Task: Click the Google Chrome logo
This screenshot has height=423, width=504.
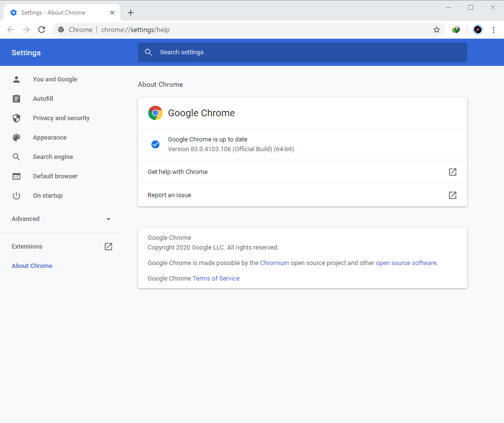Action: (x=155, y=113)
